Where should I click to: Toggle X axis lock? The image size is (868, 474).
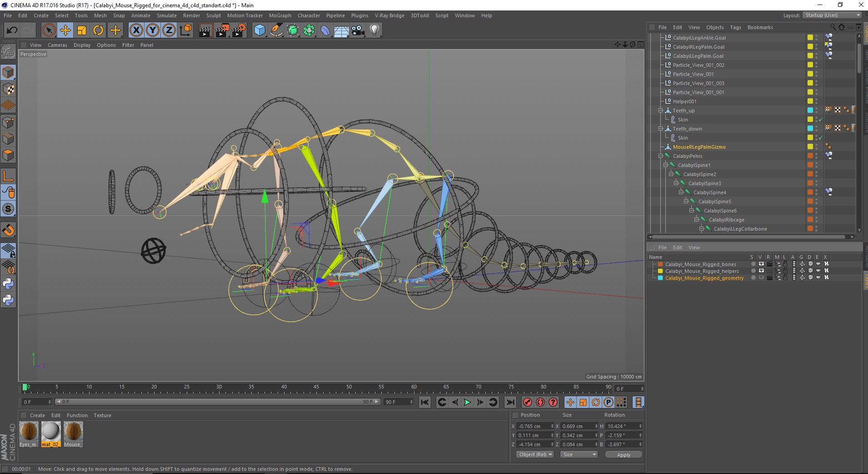click(x=136, y=30)
